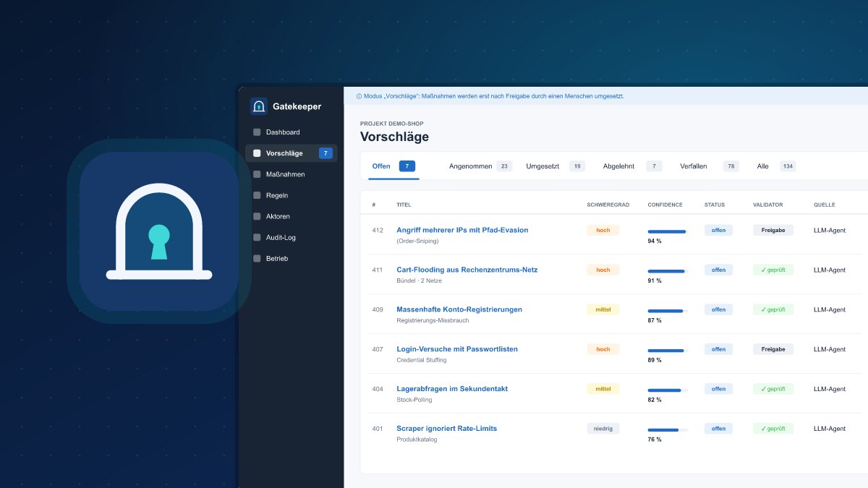Open proposal Cart-Flooding aus Rechenzentrums-Netz
Image resolution: width=868 pixels, height=488 pixels.
pos(467,270)
